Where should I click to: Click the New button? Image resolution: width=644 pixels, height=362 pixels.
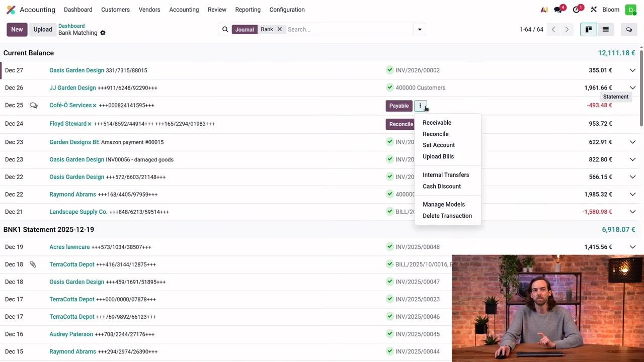pyautogui.click(x=17, y=30)
